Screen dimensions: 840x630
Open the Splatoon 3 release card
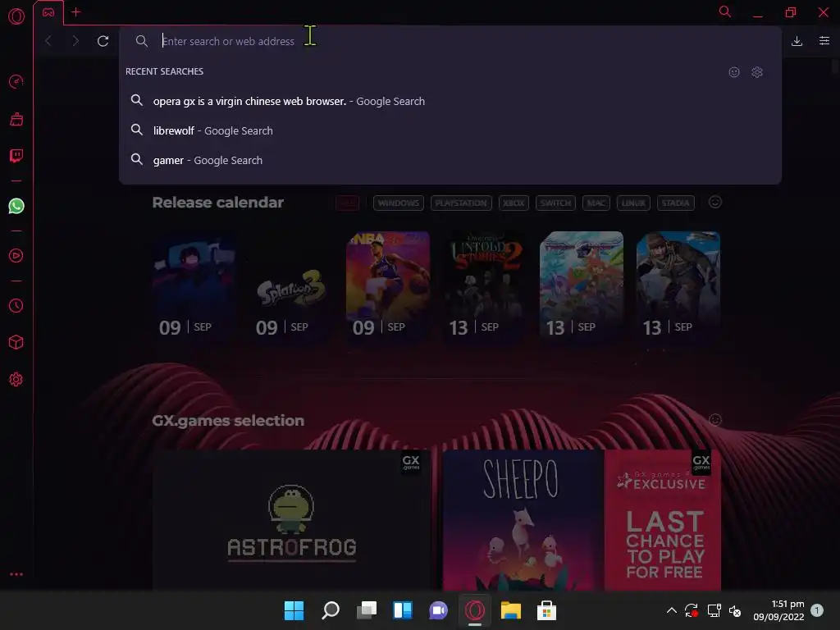pyautogui.click(x=291, y=286)
